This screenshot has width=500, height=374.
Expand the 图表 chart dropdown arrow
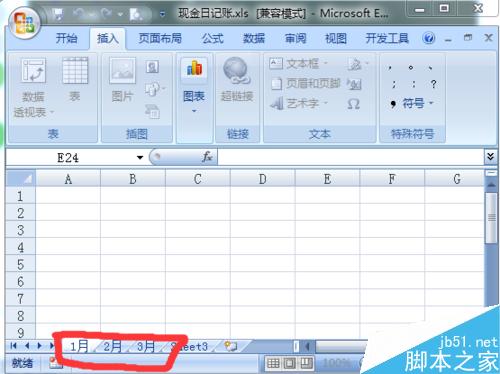[x=194, y=111]
